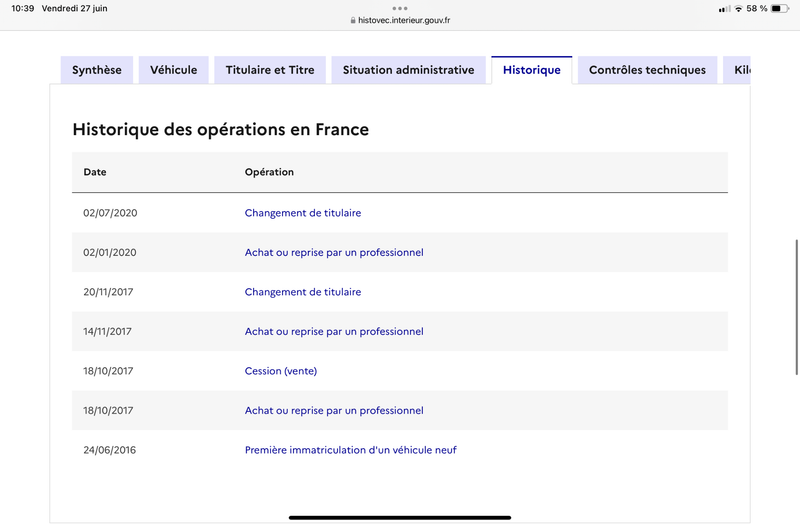
Task: Tap the lock icon beside the URL
Action: (x=353, y=20)
